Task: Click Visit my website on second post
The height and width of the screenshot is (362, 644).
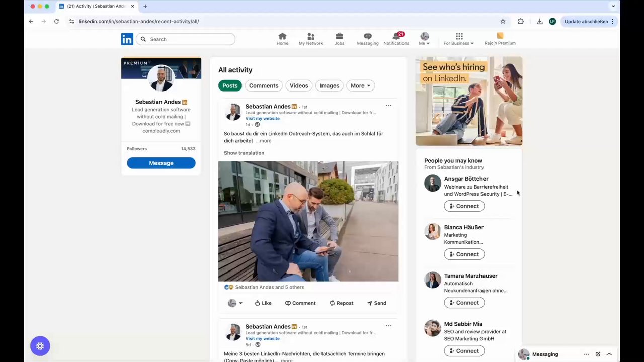Action: 262,339
